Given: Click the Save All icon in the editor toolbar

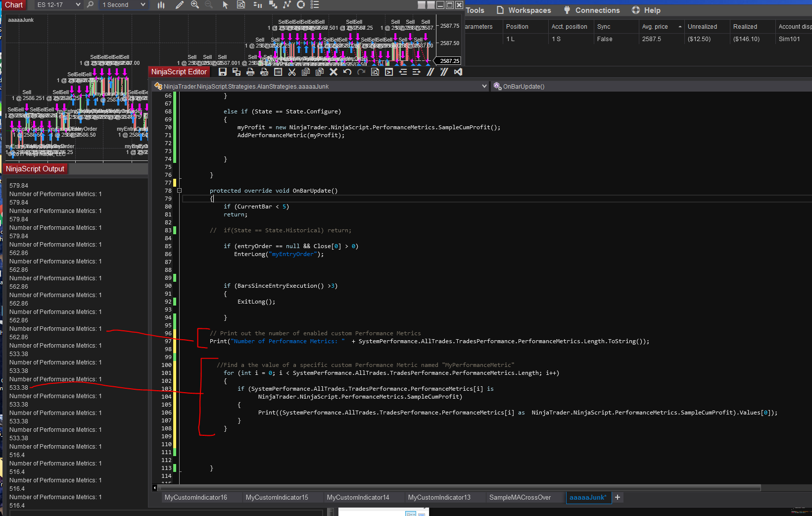Looking at the screenshot, I should [x=237, y=72].
